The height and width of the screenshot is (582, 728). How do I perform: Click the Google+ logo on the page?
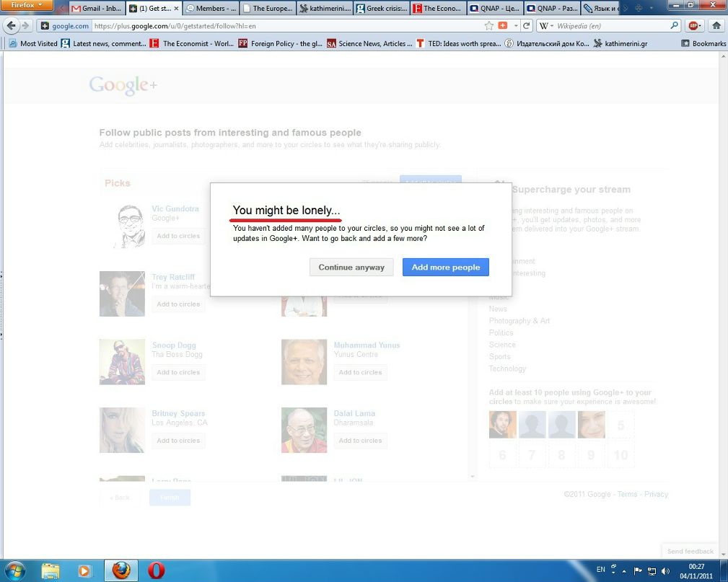click(123, 85)
